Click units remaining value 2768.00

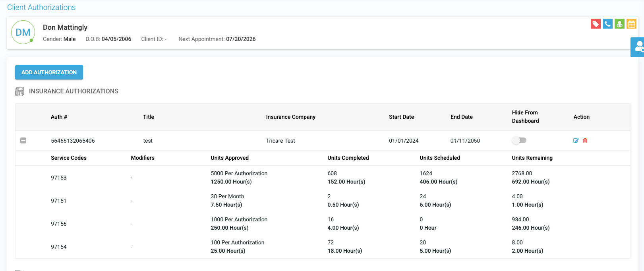[522, 173]
